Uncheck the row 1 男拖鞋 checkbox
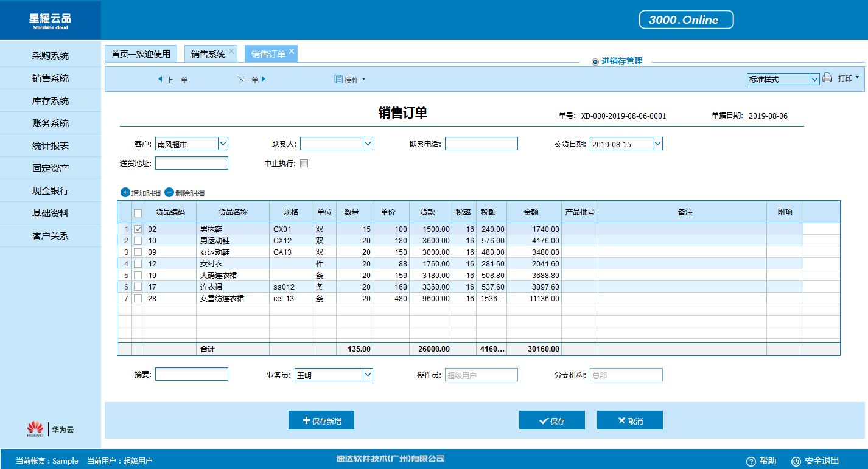868x469 pixels. (x=138, y=229)
